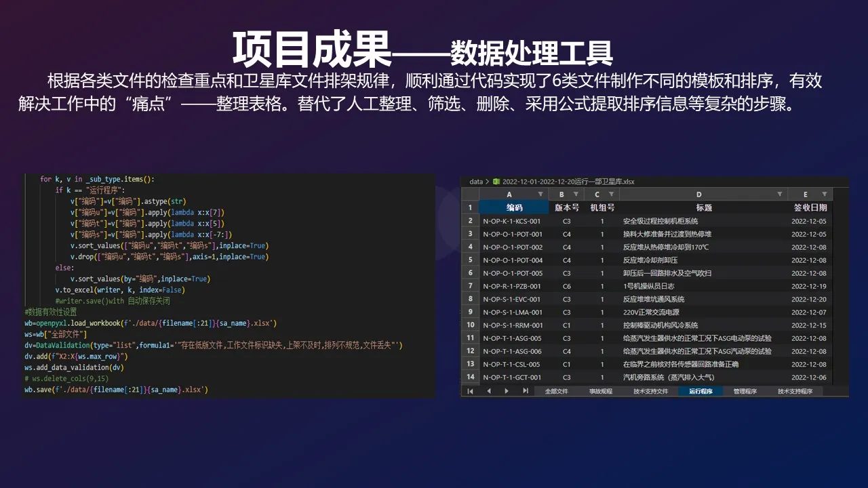The image size is (868, 488).
Task: Click filter icon on column E header
Action: (x=825, y=195)
